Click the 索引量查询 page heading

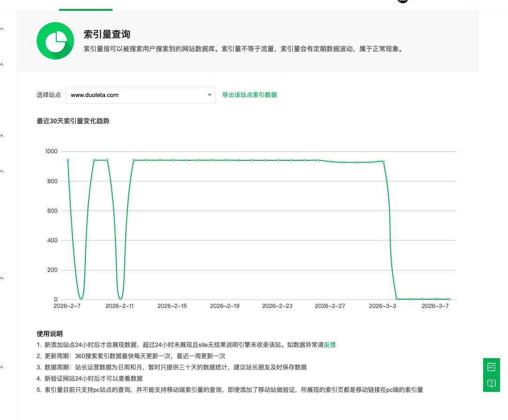pos(107,34)
